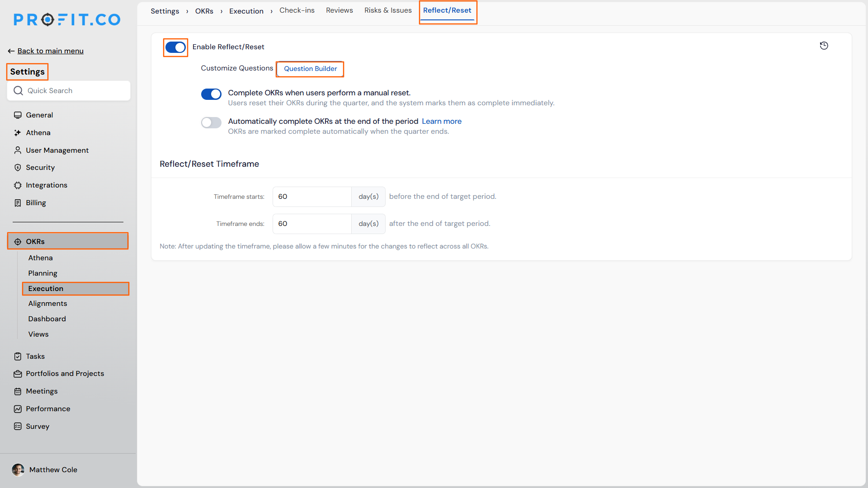868x488 pixels.
Task: Select Dashboard under OKRs
Action: point(47,319)
